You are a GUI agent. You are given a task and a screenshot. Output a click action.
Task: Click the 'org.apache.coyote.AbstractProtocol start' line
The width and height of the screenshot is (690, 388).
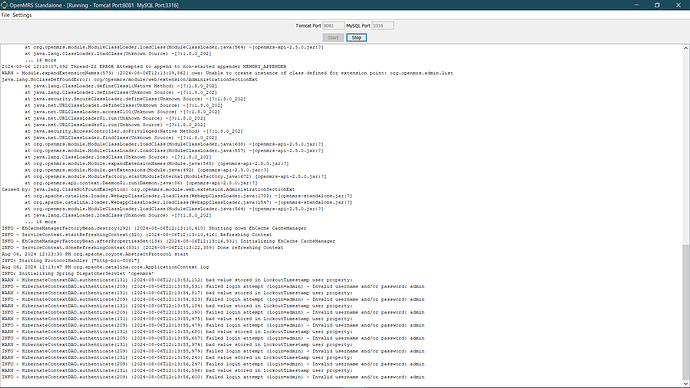[95, 254]
